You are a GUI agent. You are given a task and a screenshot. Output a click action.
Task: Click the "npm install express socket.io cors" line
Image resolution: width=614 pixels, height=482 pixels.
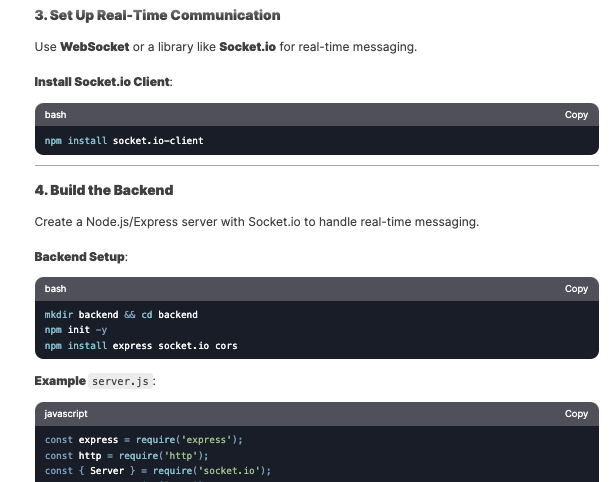pos(141,346)
